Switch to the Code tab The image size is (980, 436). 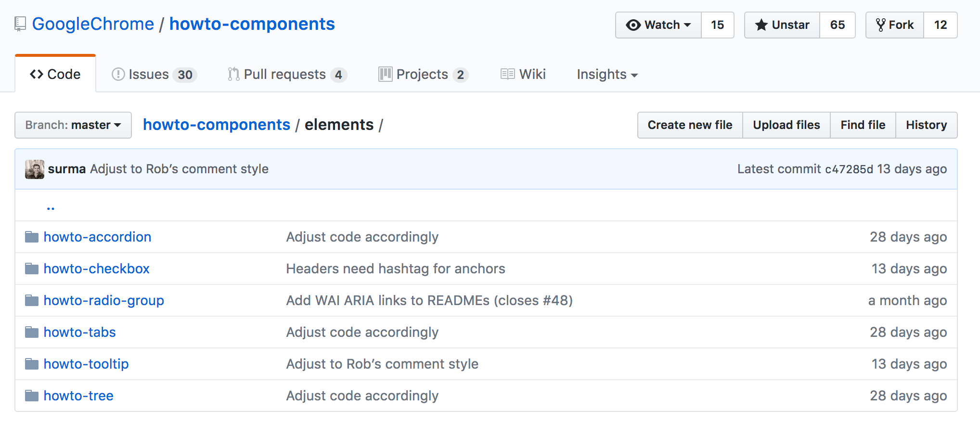[x=55, y=74]
